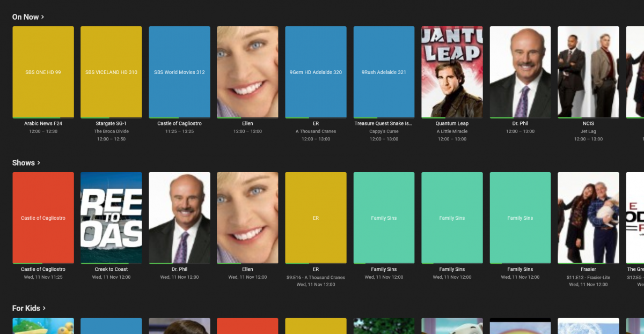Watch Ellen in the On Now row

point(247,72)
